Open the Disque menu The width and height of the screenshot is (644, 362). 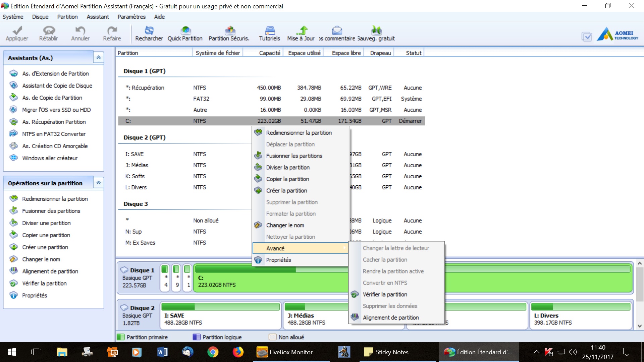pos(40,17)
